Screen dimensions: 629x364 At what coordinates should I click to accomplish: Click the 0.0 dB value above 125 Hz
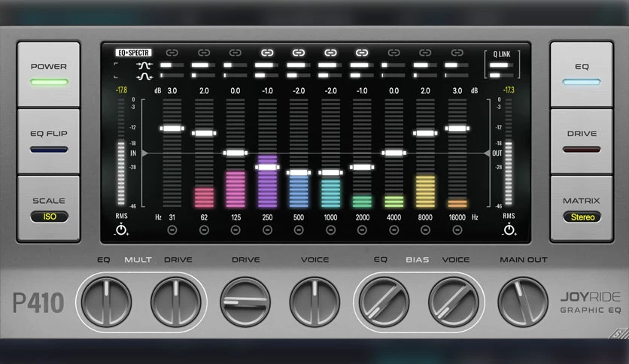point(235,91)
